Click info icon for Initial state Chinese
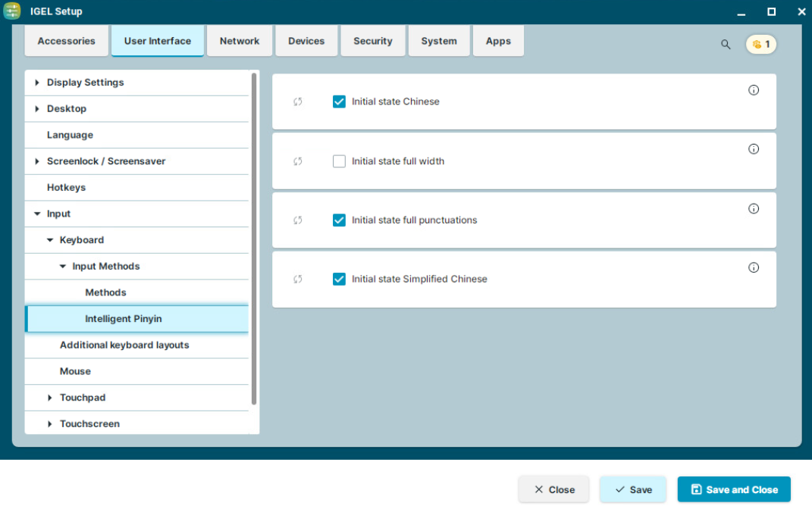Screen dimensions: 812x509 coord(754,90)
